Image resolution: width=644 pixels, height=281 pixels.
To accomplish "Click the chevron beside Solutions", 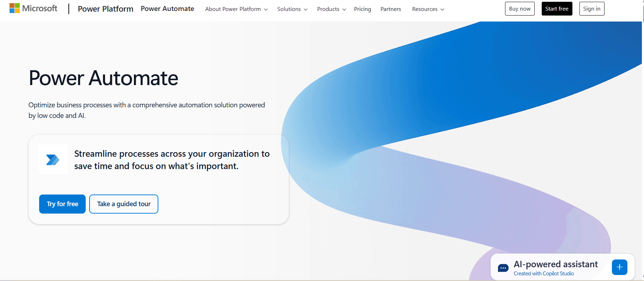I will tap(305, 10).
